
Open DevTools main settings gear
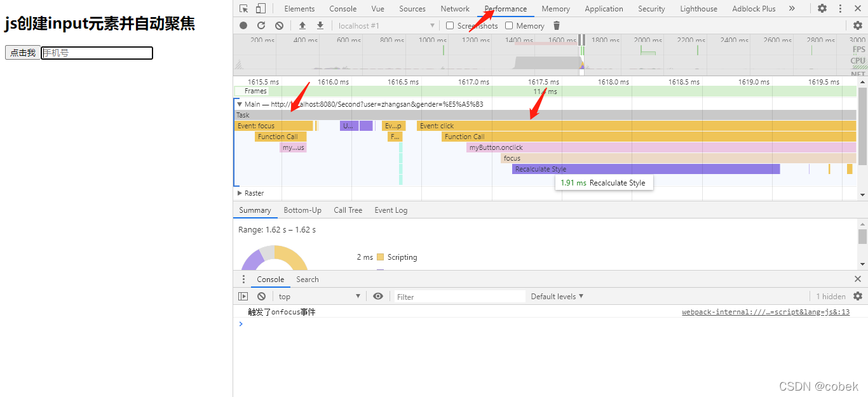point(822,9)
